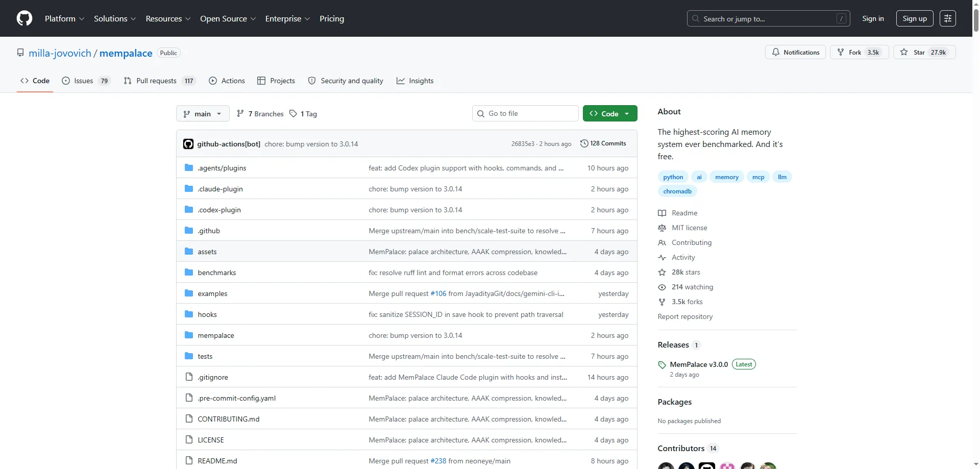Expand the Resources menu
Viewport: 980px width, 469px height.
click(x=168, y=18)
